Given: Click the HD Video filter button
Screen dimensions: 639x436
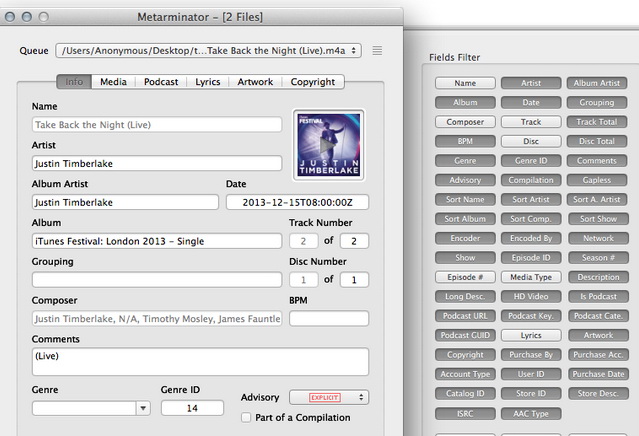Looking at the screenshot, I should 531,297.
